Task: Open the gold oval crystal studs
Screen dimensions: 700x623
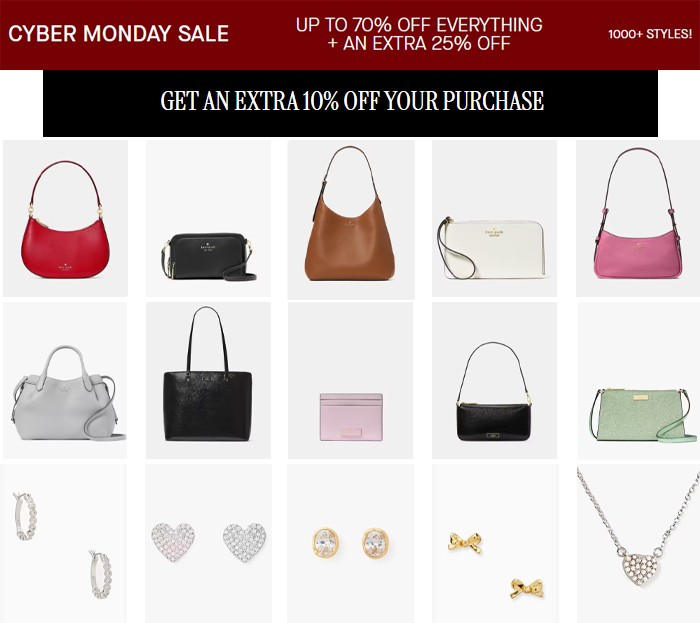Action: click(x=350, y=544)
